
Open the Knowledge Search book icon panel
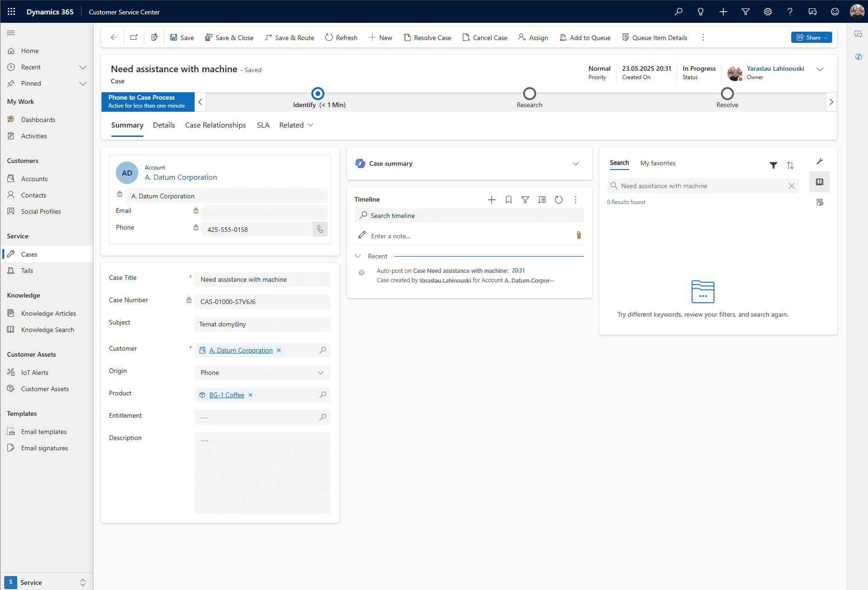pos(820,182)
